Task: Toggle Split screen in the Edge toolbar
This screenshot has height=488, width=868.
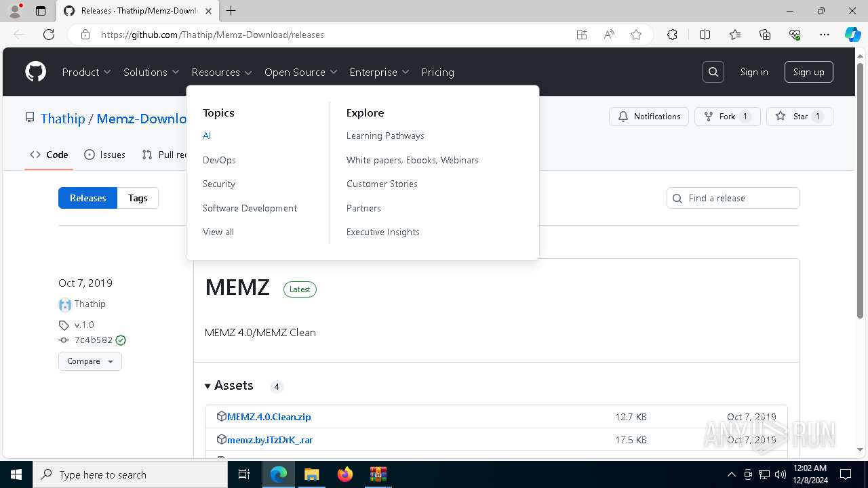Action: click(705, 35)
